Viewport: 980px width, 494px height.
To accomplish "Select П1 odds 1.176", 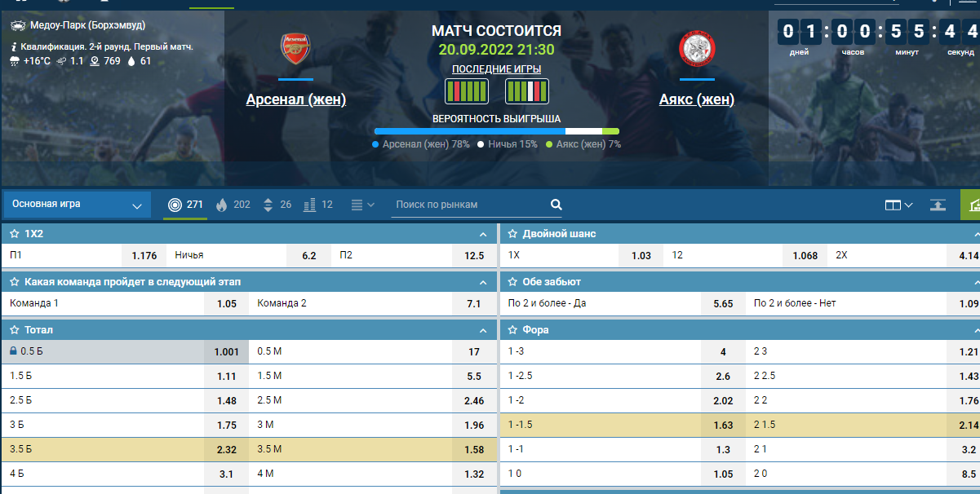I will click(144, 255).
